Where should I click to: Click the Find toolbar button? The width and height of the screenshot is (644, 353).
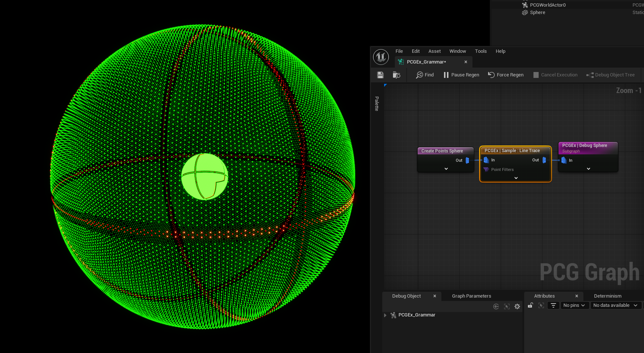(425, 75)
